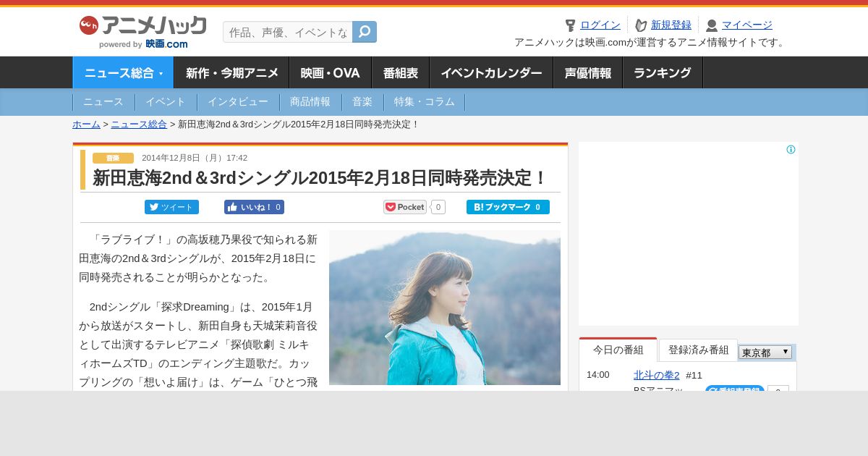Open the 東京都 region dropdown
868x456 pixels.
765,352
